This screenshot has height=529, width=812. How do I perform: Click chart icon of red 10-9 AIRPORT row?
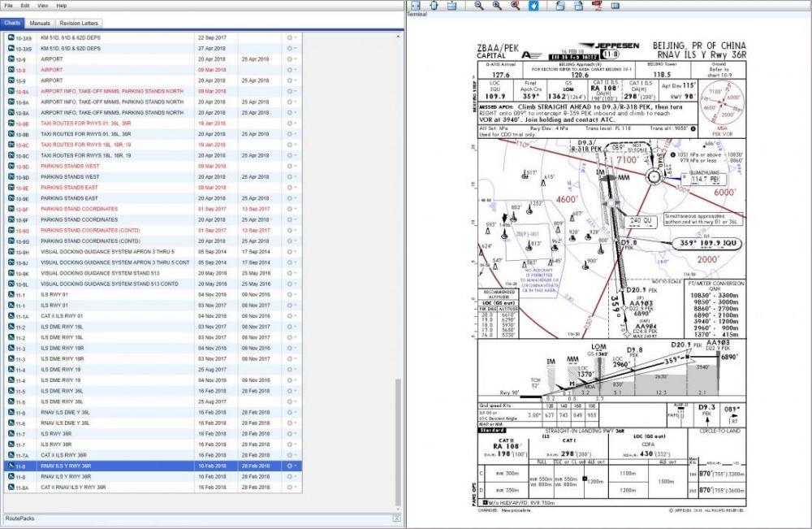click(x=11, y=70)
